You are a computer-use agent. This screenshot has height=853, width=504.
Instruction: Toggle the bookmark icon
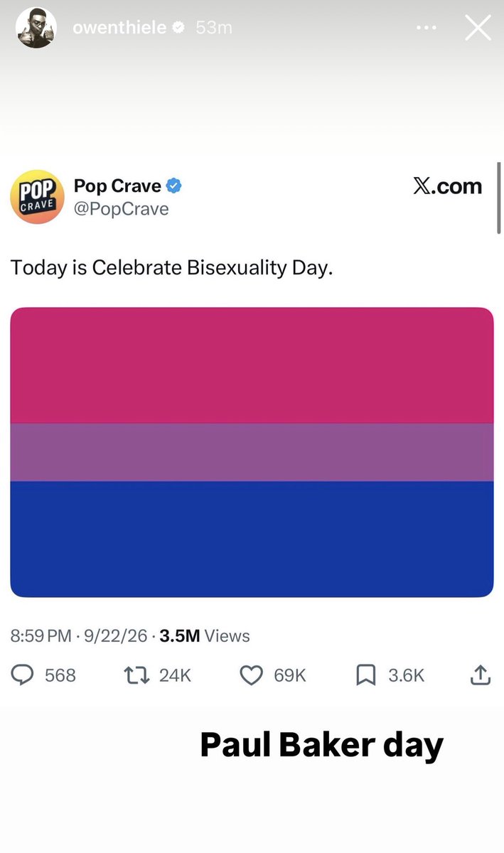coord(365,675)
